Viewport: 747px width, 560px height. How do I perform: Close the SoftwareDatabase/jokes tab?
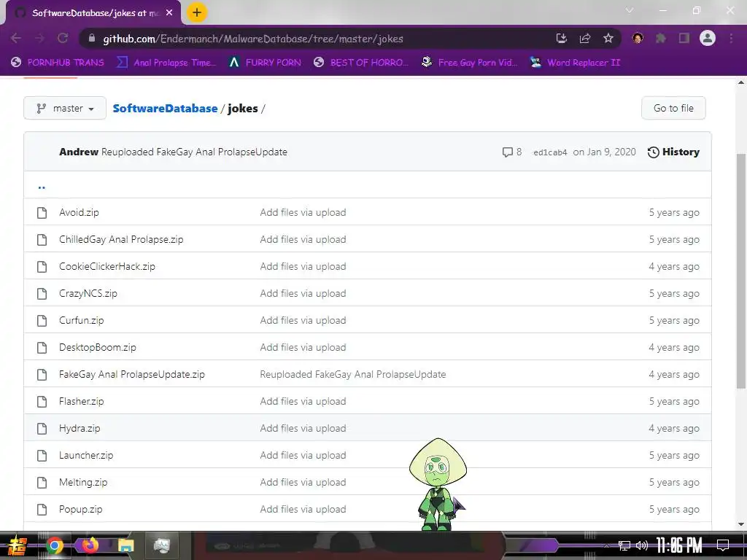click(169, 13)
